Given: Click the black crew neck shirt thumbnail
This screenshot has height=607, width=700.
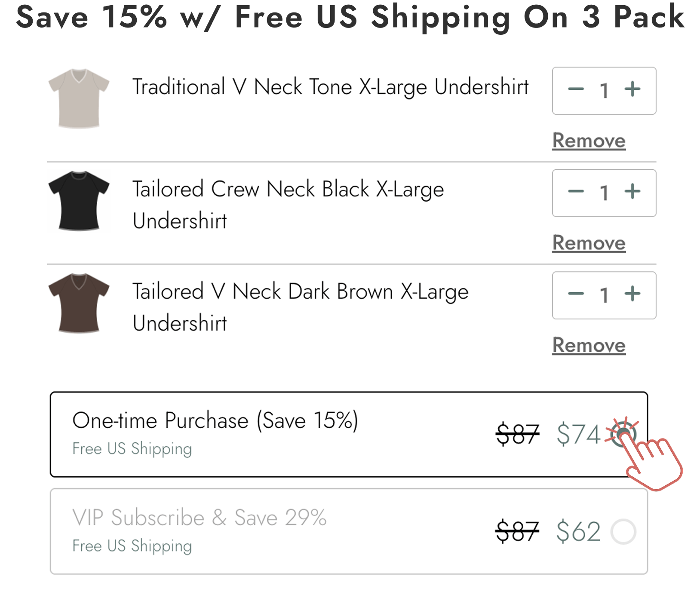Looking at the screenshot, I should [79, 200].
